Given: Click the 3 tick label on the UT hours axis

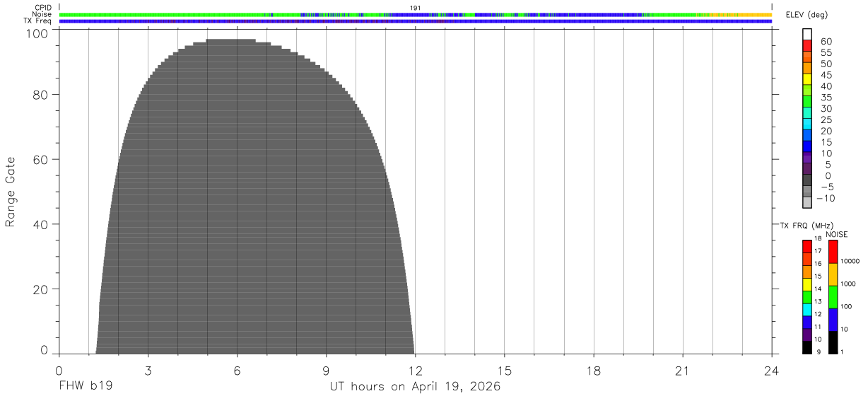Looking at the screenshot, I should tap(148, 371).
